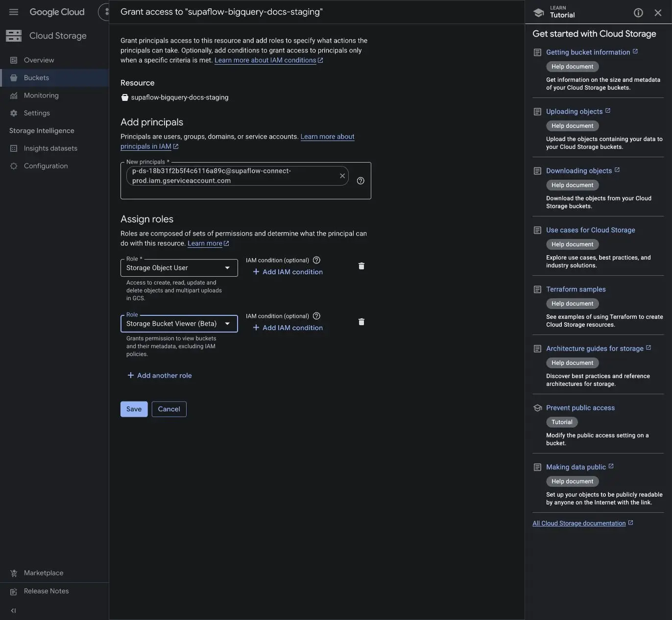672x620 pixels.
Task: Open Learn more about IAM conditions link
Action: click(x=268, y=60)
